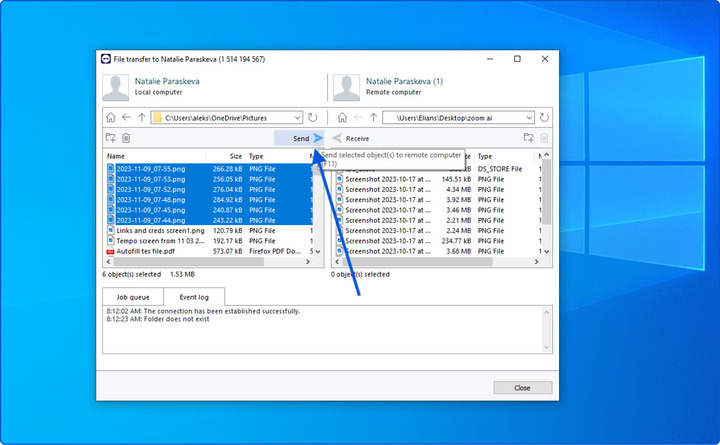Click Receive button

(x=351, y=138)
